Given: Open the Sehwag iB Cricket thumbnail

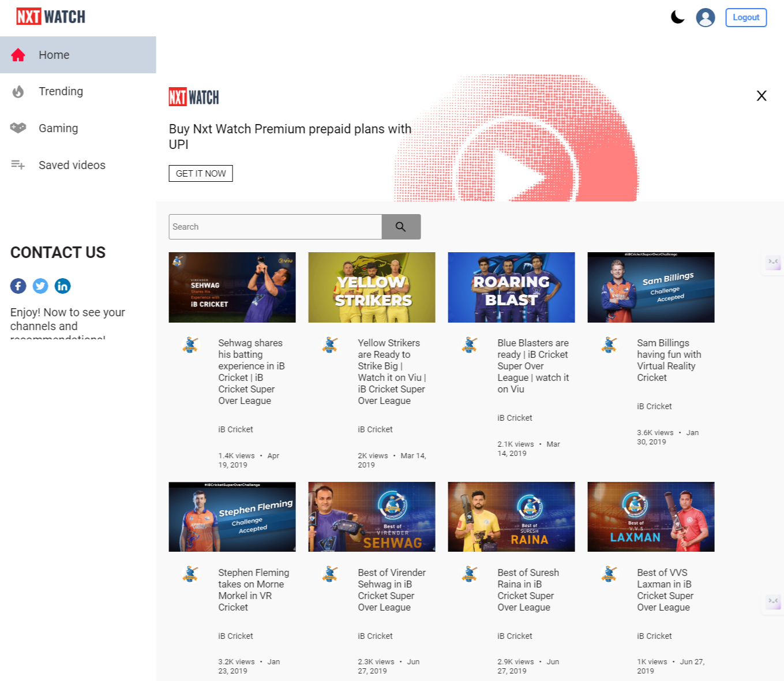Looking at the screenshot, I should (232, 287).
